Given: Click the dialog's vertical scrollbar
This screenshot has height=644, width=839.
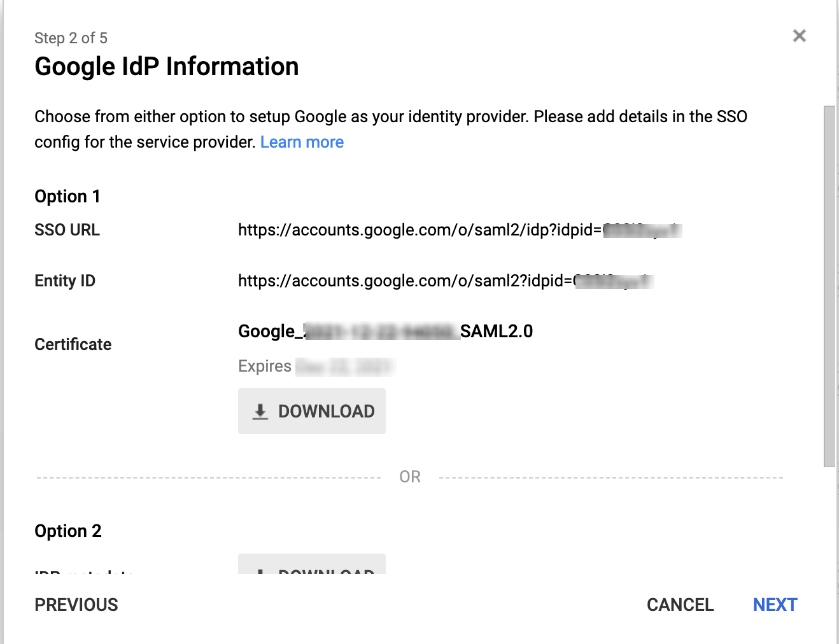Looking at the screenshot, I should [x=829, y=286].
